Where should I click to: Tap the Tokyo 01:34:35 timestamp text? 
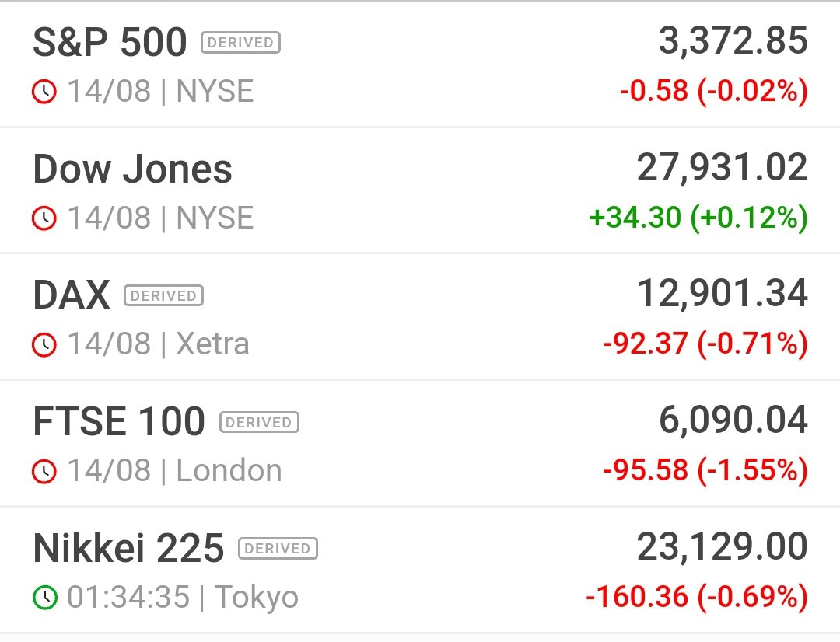pyautogui.click(x=183, y=598)
